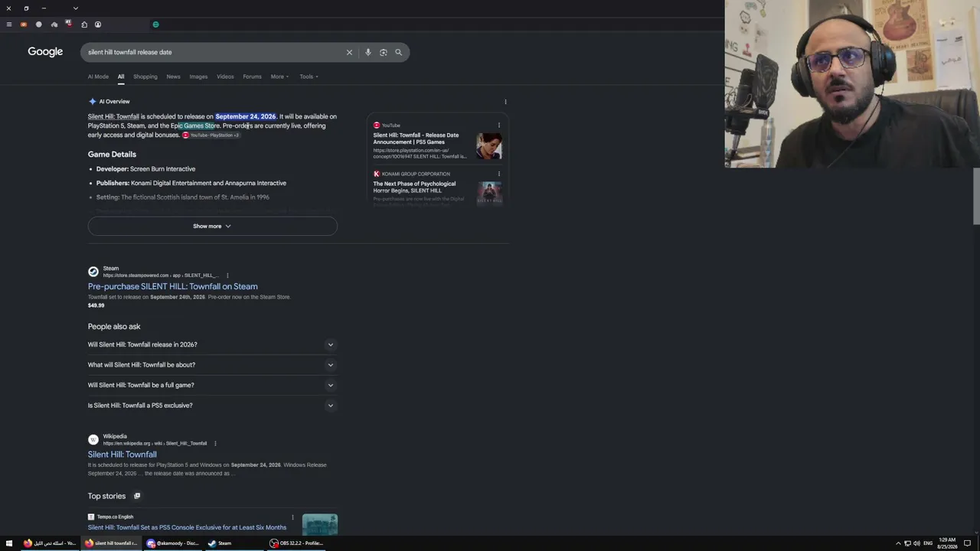Click the 'People also ask' heading
980x551 pixels.
(114, 327)
